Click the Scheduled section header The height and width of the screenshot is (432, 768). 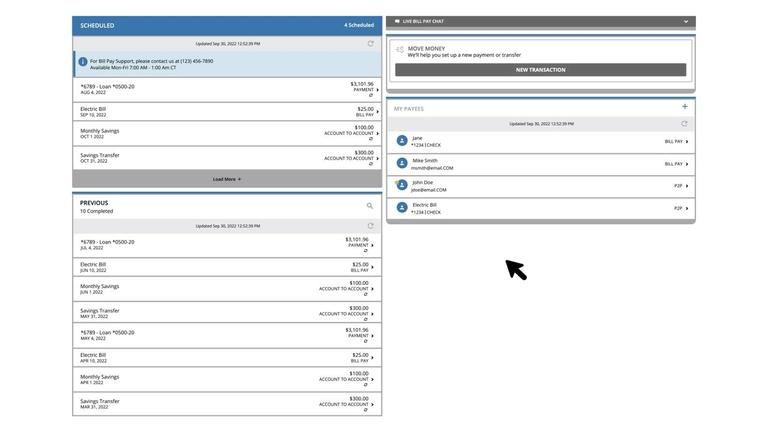click(x=227, y=25)
